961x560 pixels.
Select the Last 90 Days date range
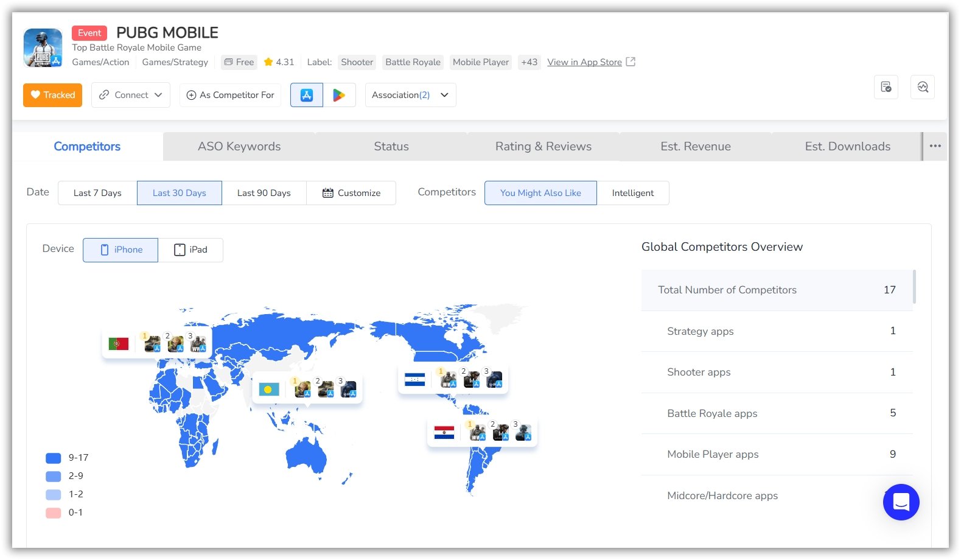click(264, 193)
